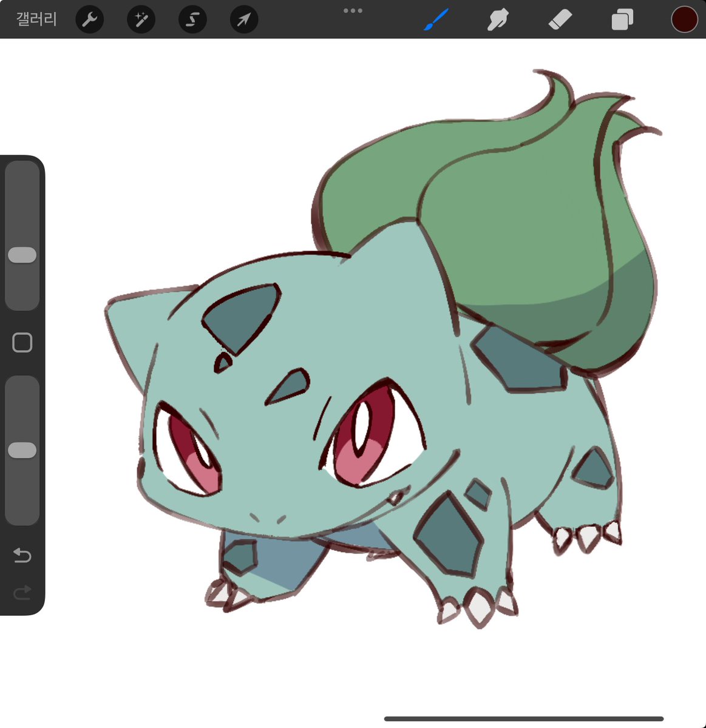Click the brush opacity slider handle
This screenshot has width=706, height=728.
pyautogui.click(x=22, y=450)
